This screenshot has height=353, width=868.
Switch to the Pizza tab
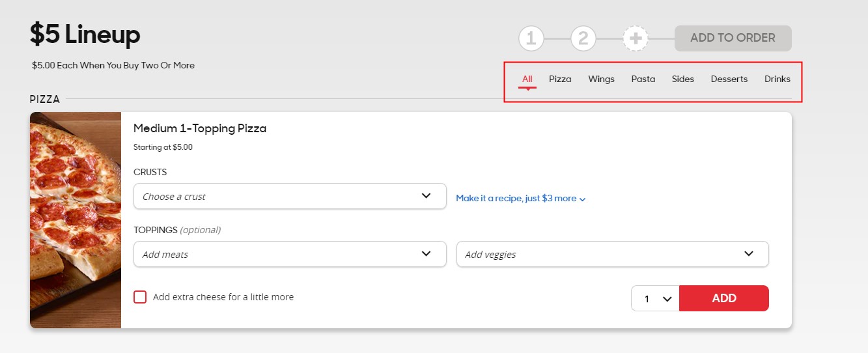coord(560,79)
